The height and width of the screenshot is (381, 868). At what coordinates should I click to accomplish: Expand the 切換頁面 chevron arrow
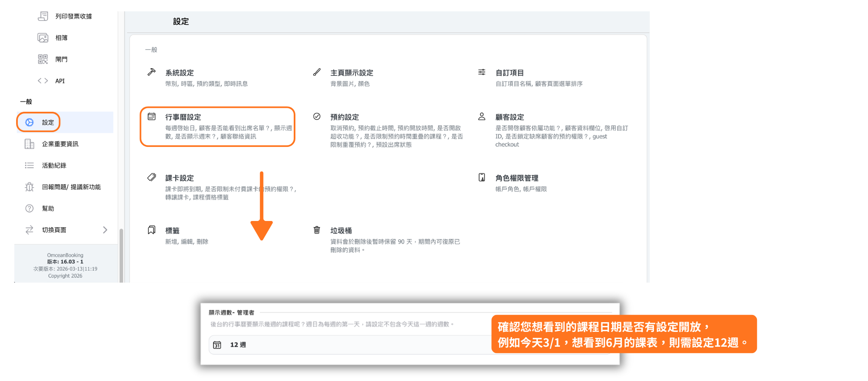pos(105,230)
